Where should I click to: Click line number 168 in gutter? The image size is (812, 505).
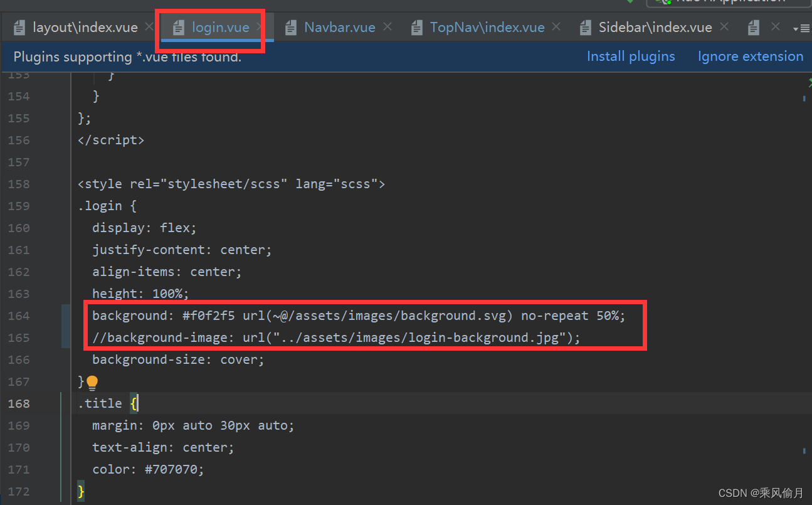(x=19, y=403)
